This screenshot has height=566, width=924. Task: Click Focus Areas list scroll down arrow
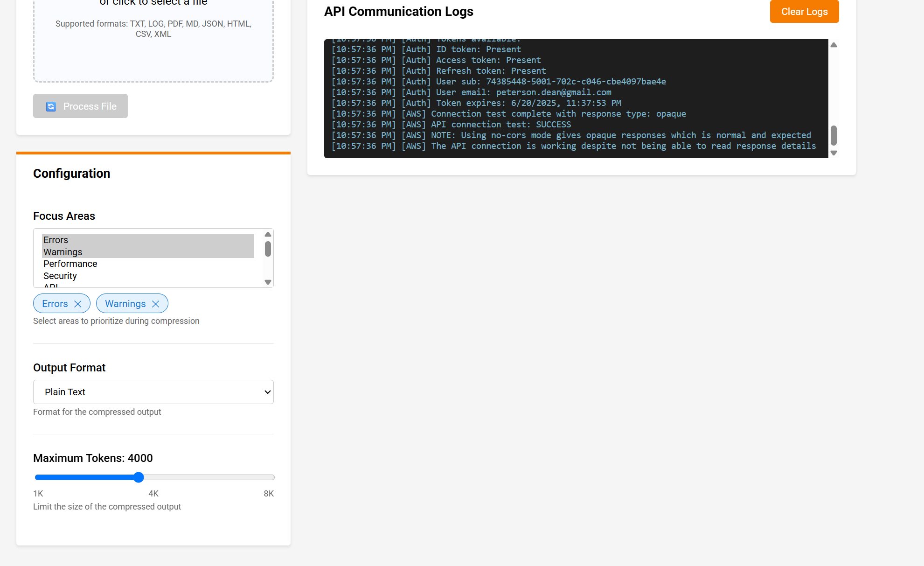point(268,282)
